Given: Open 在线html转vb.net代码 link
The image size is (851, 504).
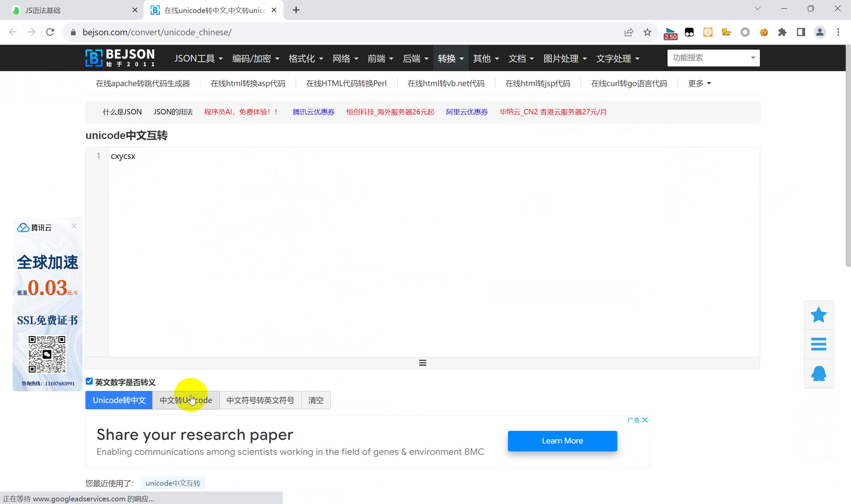Looking at the screenshot, I should pos(446,83).
